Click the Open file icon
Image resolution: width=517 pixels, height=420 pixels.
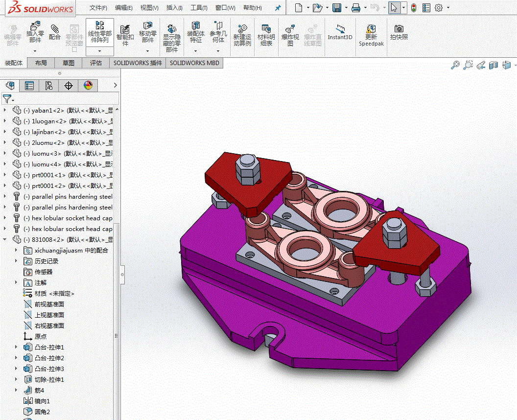[318, 7]
